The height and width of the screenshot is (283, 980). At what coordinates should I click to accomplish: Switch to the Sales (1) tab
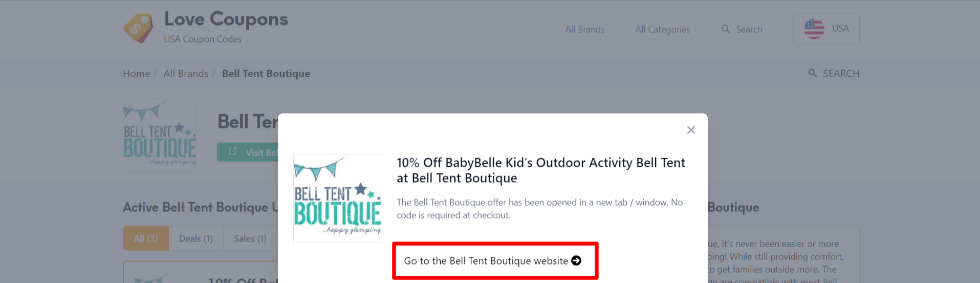pyautogui.click(x=250, y=238)
